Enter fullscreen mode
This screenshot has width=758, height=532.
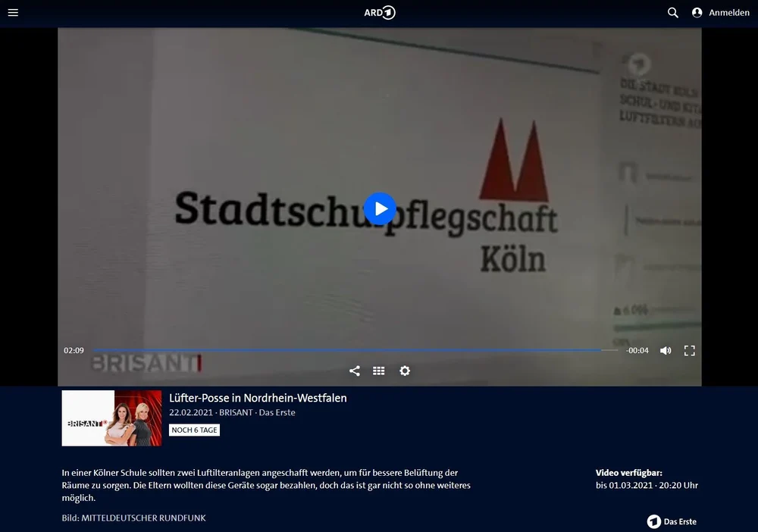(689, 350)
